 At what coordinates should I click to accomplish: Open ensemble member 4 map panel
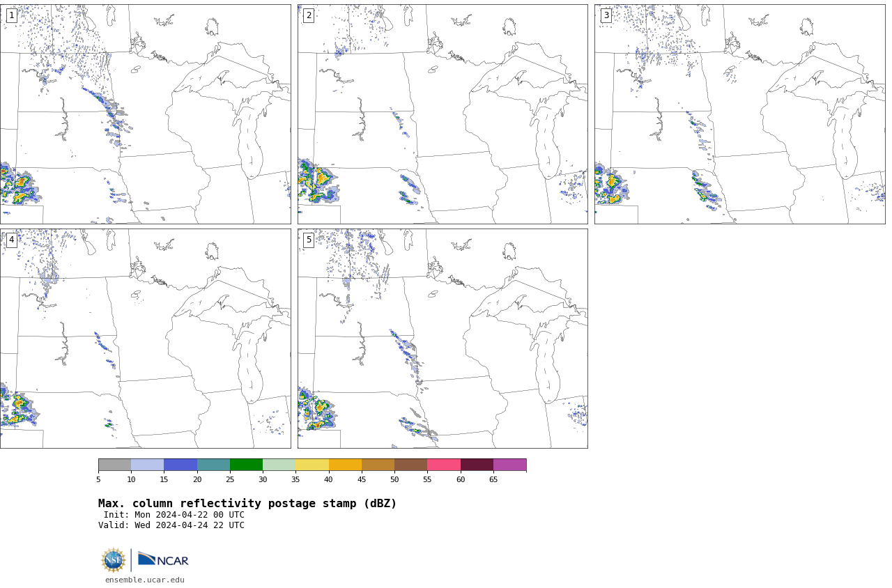click(145, 339)
